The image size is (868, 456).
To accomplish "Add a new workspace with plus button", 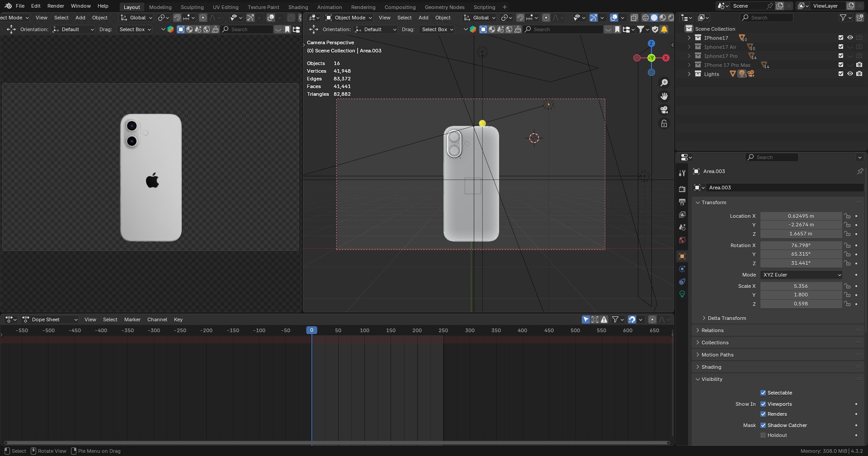I will (x=505, y=7).
